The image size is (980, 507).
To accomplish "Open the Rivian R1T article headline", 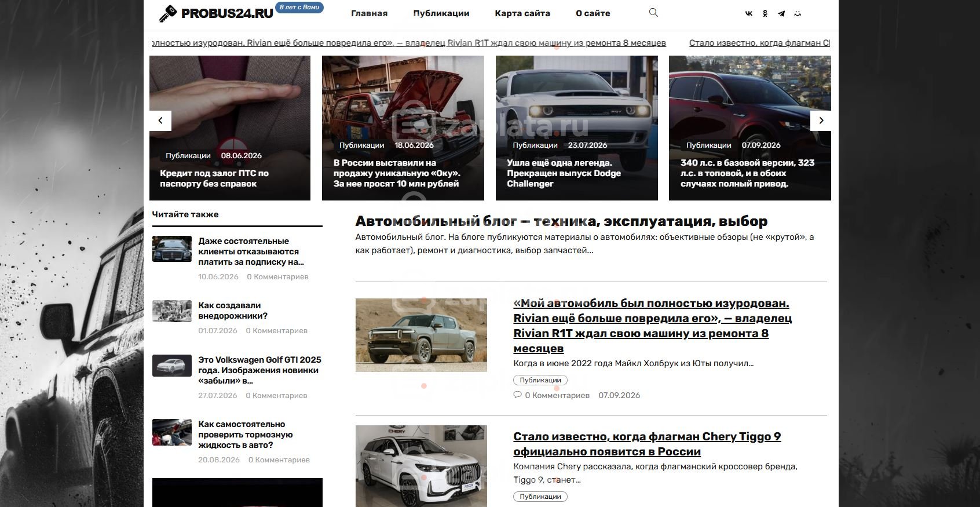I will click(x=652, y=326).
